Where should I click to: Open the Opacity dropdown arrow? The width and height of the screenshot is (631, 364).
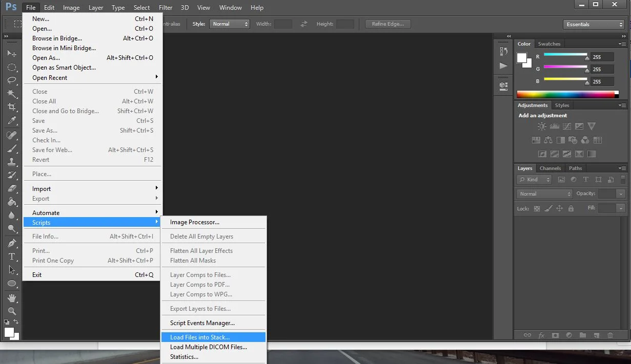[621, 194]
